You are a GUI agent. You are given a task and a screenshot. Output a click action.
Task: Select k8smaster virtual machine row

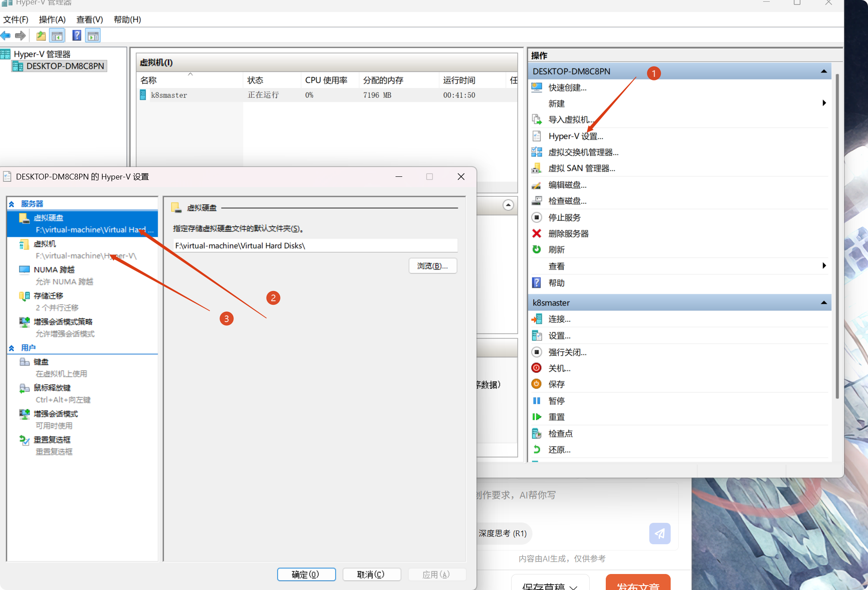pos(169,95)
